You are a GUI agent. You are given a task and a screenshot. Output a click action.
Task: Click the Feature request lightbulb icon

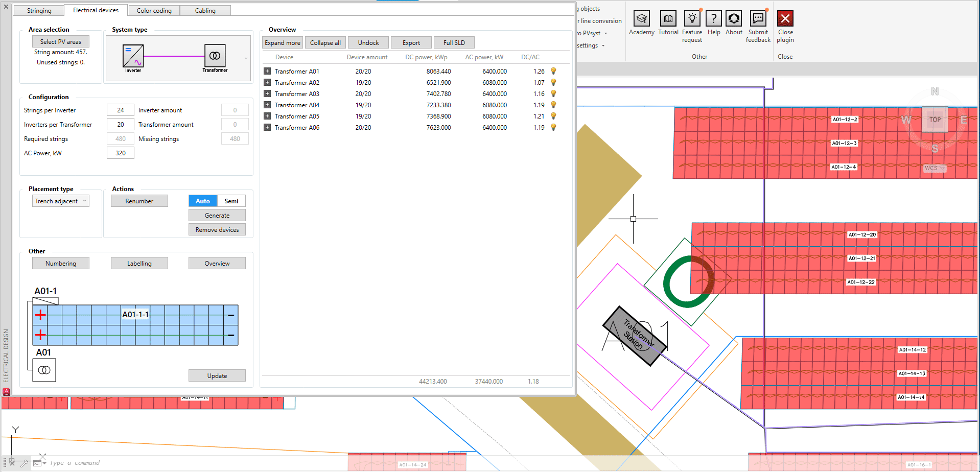692,19
